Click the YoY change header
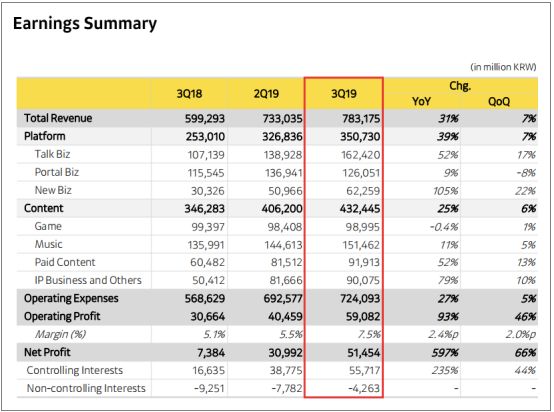 (x=421, y=102)
